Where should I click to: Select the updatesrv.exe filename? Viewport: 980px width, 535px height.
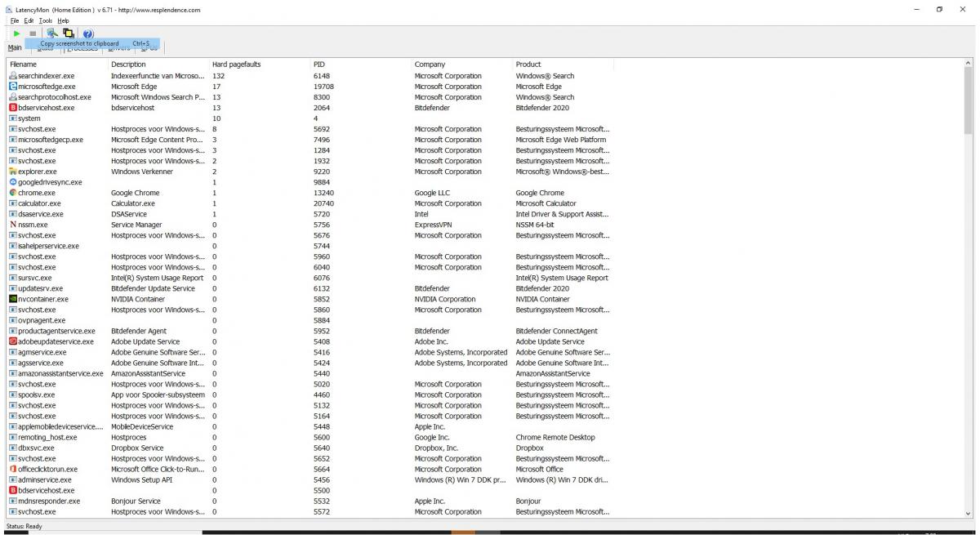point(41,288)
